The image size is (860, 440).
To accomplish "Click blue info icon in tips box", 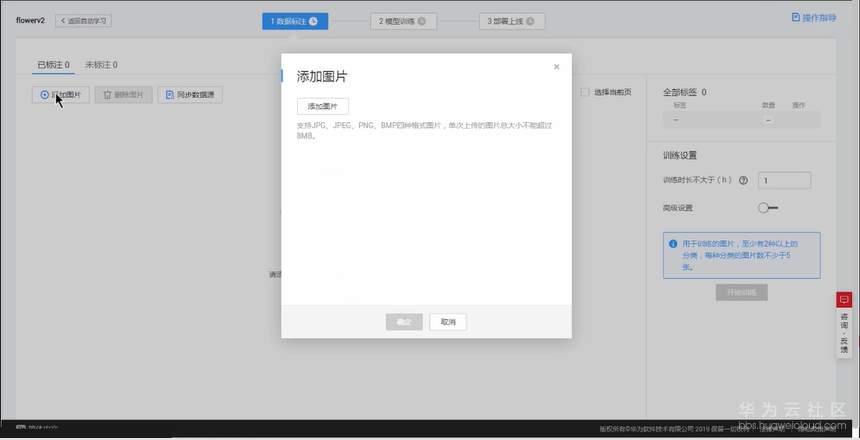I will click(x=673, y=244).
